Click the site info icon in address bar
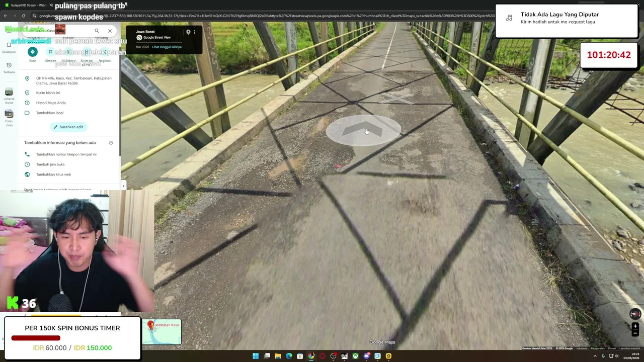The image size is (644, 362). click(35, 16)
